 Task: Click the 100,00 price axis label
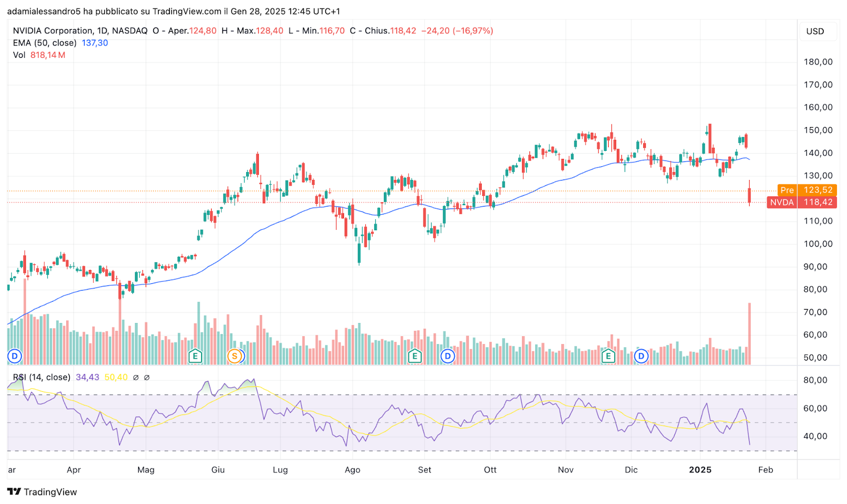pos(818,244)
